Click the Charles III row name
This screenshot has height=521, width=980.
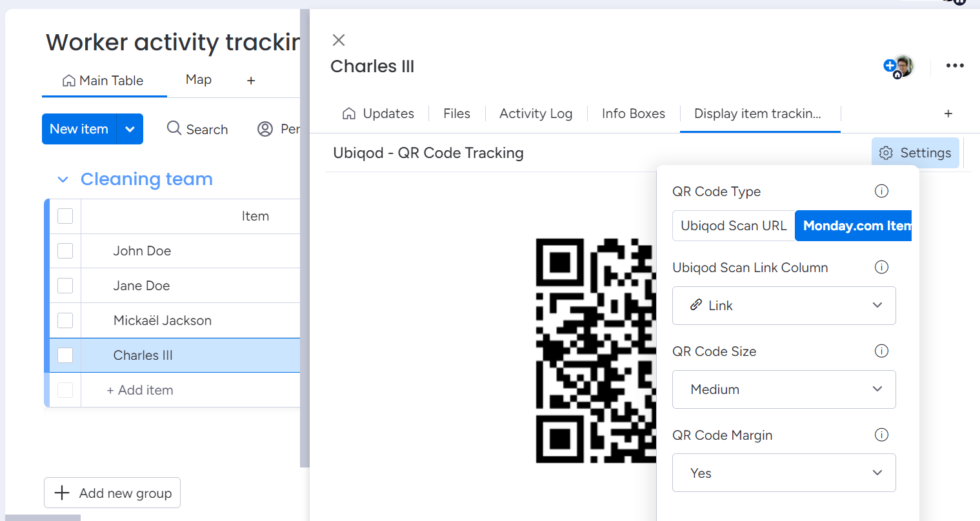coord(143,355)
